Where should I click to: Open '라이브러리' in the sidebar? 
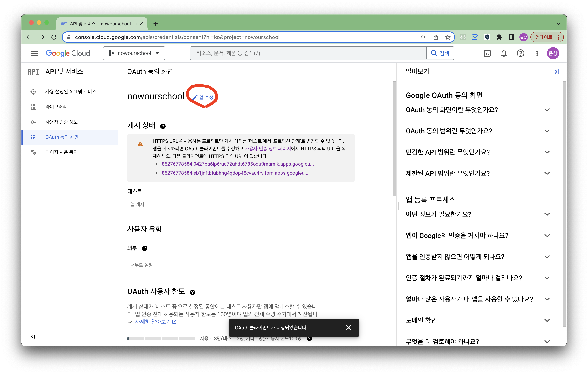tap(70, 107)
